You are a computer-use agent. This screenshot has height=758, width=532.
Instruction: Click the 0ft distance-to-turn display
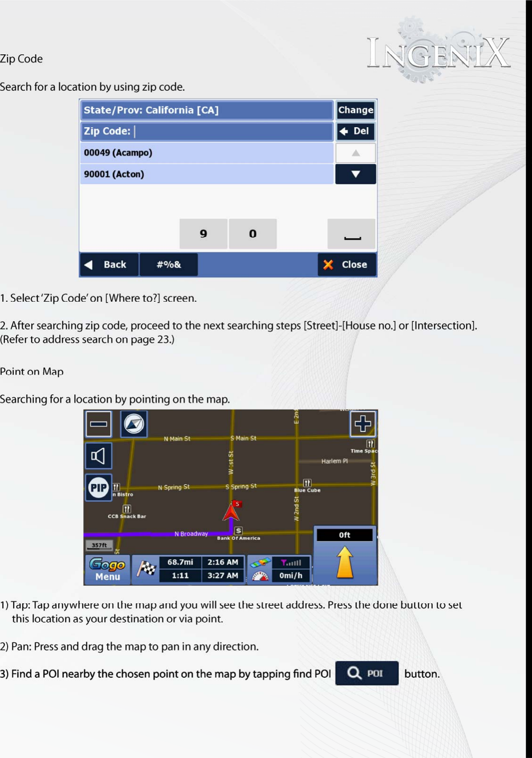coord(344,535)
